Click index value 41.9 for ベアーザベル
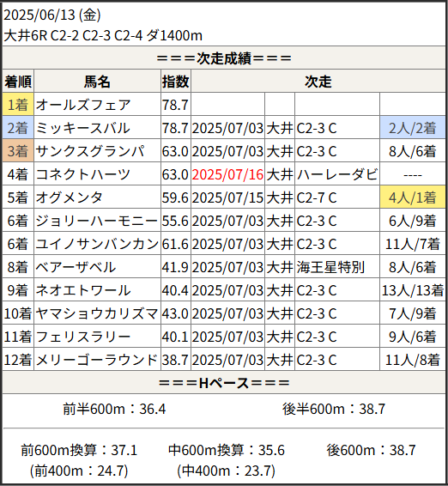Image resolution: width=448 pixels, height=486 pixels. click(175, 267)
